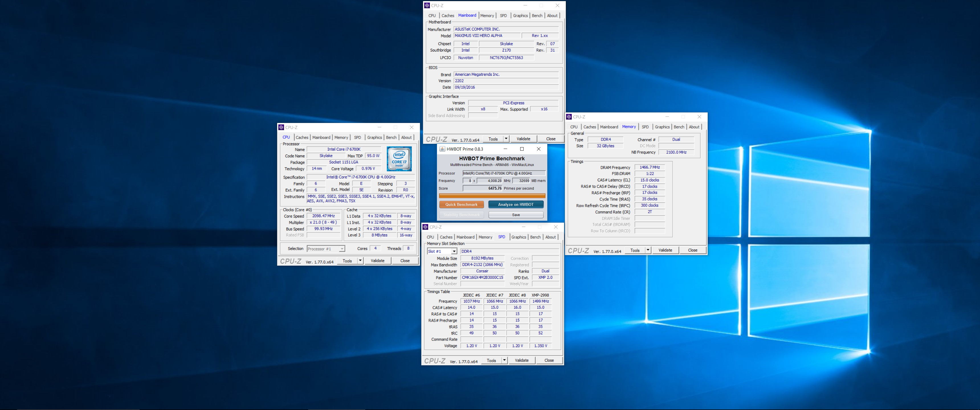980x410 pixels.
Task: Click Analyze on HWBOT button
Action: point(515,205)
